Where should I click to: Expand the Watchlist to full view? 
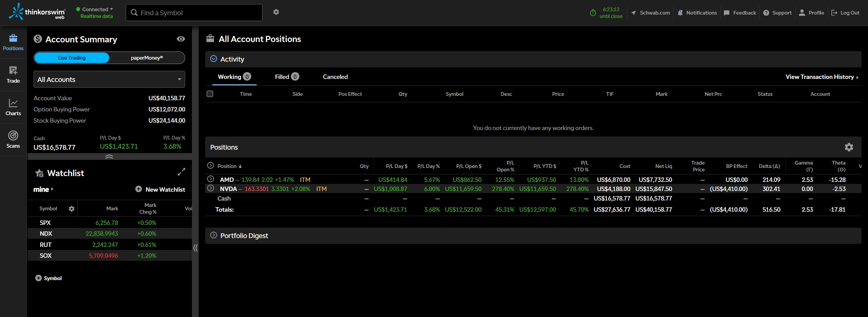click(181, 172)
